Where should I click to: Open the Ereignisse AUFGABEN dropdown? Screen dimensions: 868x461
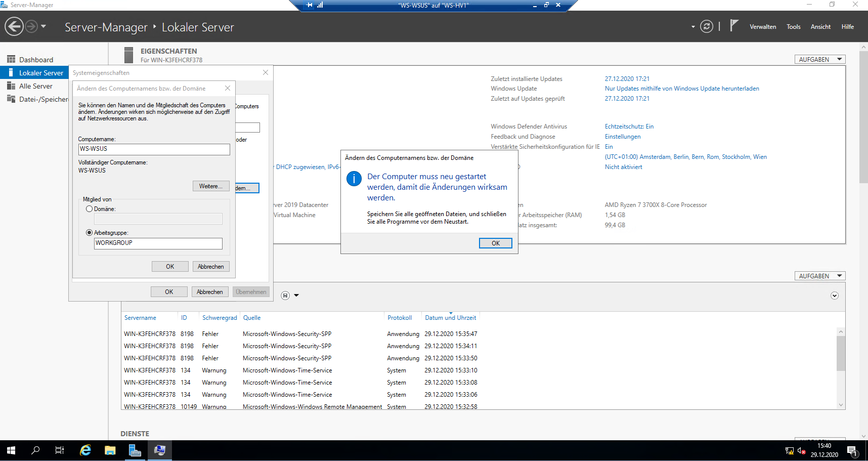point(820,276)
